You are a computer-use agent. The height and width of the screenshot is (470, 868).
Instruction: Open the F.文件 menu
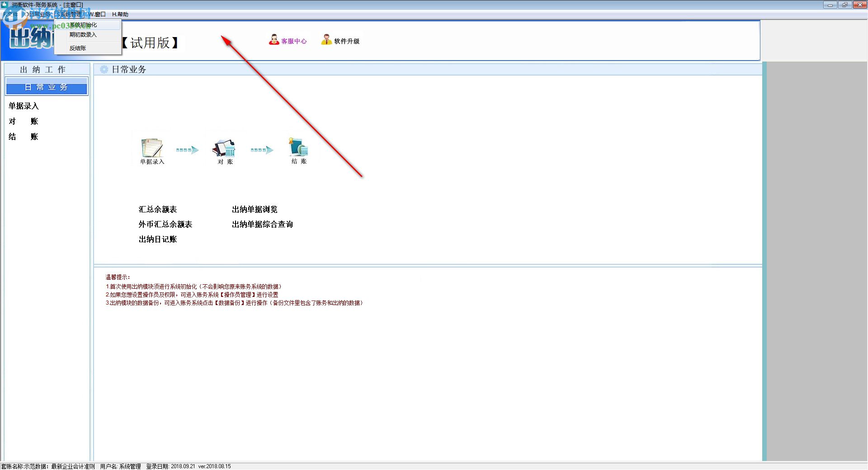tap(10, 14)
